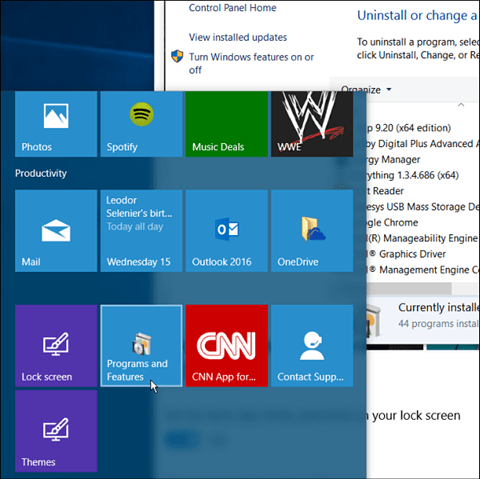Viewport: 480px width, 479px height.
Task: Open the Organize dropdown menu
Action: click(366, 89)
